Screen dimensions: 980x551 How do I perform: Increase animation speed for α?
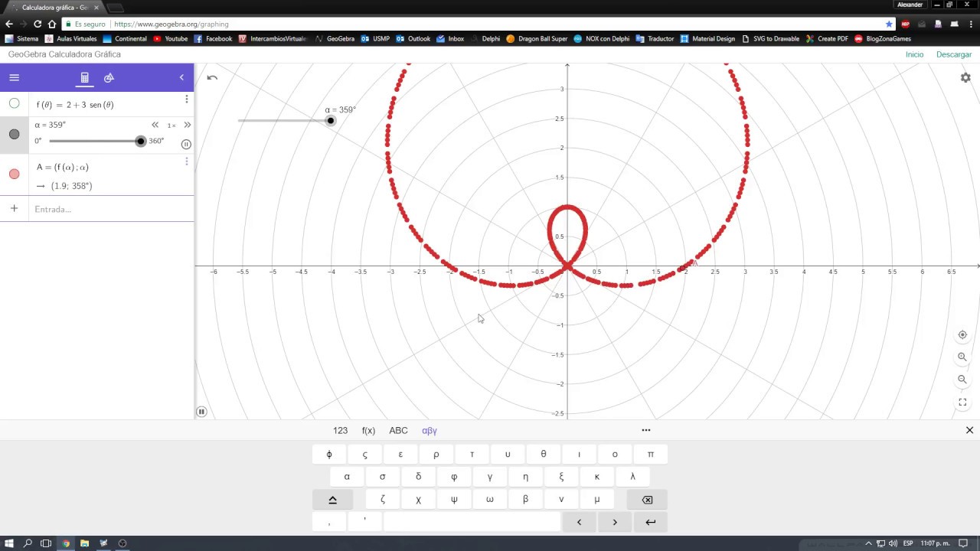187,125
